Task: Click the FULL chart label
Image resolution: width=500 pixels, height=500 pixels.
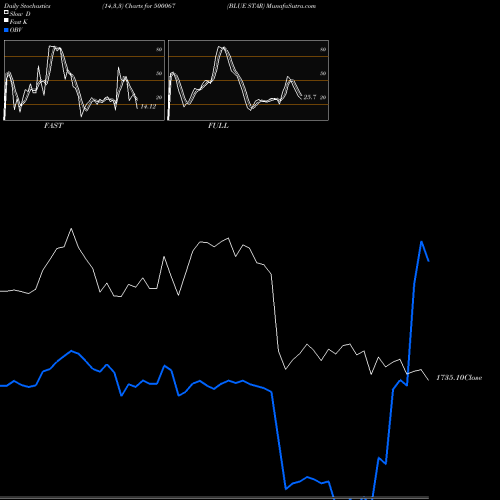Action: [x=218, y=125]
